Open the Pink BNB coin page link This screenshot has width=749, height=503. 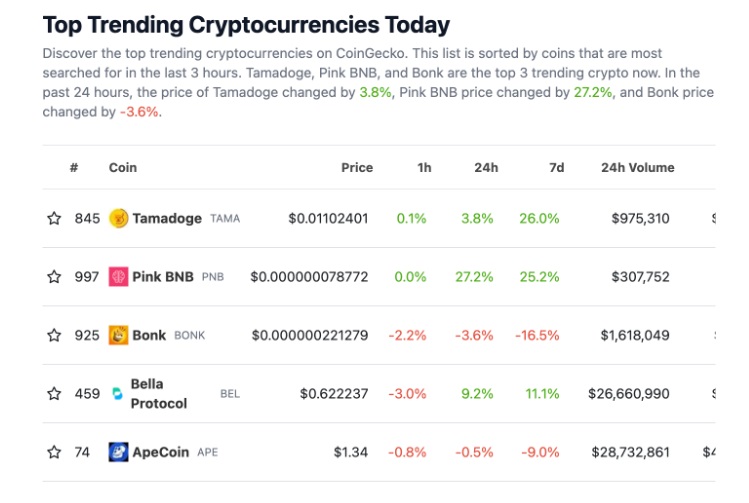[164, 277]
